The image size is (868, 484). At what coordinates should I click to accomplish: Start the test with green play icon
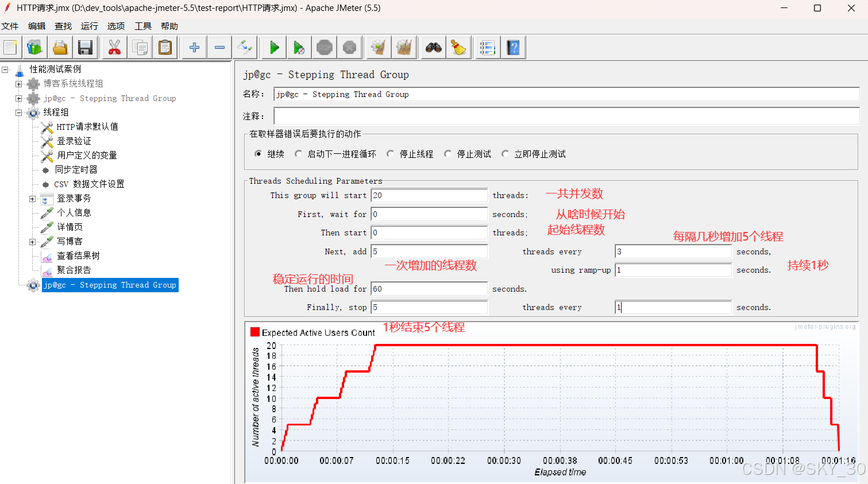pyautogui.click(x=275, y=48)
